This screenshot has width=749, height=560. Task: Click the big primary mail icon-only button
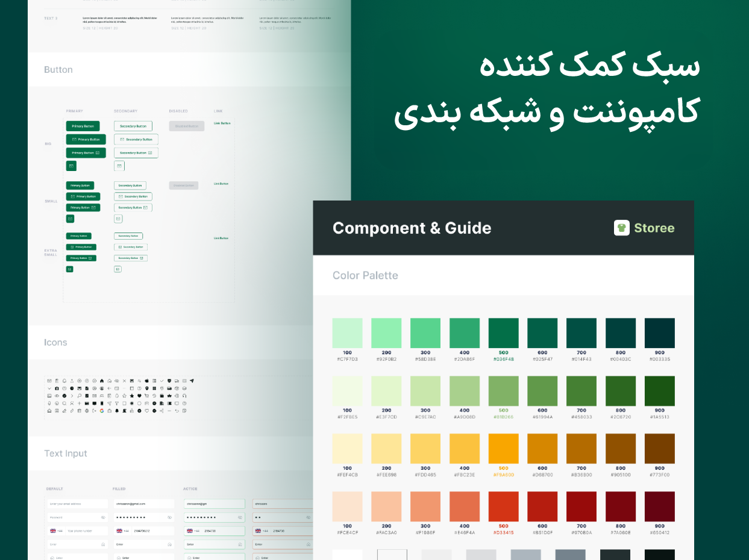(x=71, y=166)
